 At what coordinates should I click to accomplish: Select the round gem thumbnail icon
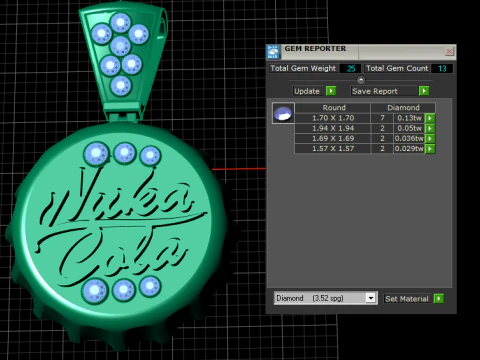(x=283, y=113)
